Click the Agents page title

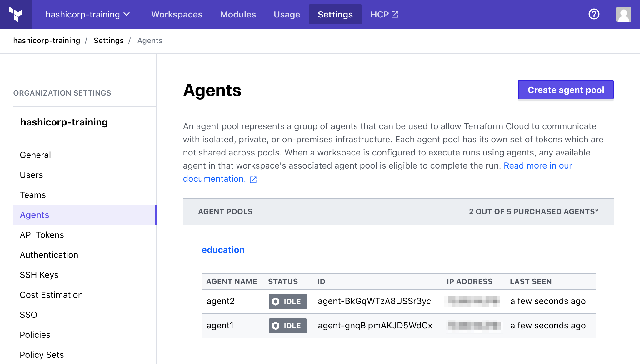pyautogui.click(x=212, y=90)
